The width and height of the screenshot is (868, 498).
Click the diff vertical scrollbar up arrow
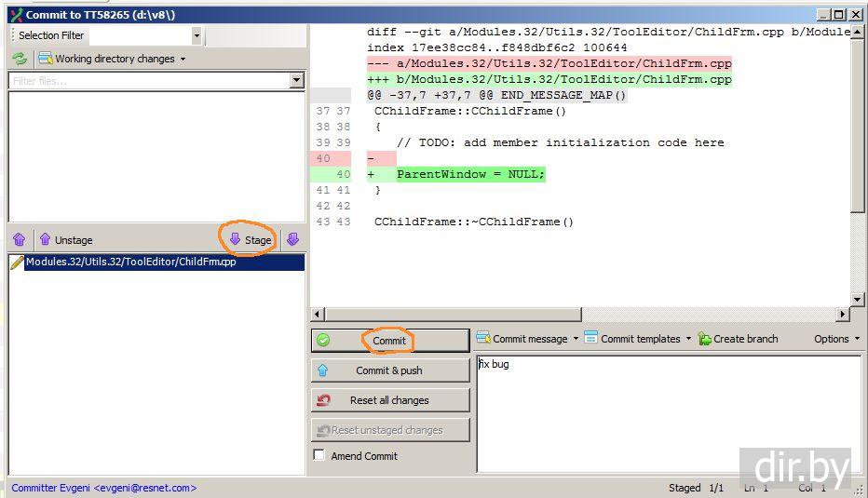click(858, 32)
